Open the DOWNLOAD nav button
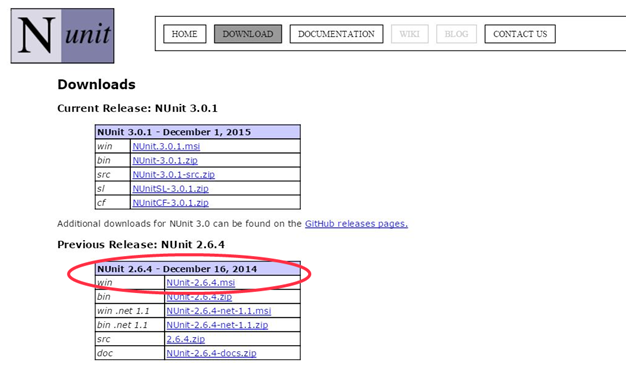The height and width of the screenshot is (365, 628). (x=248, y=34)
